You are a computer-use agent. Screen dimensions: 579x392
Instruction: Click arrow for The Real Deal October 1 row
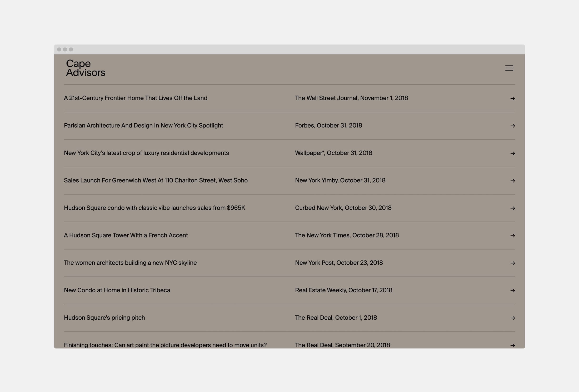tap(512, 318)
